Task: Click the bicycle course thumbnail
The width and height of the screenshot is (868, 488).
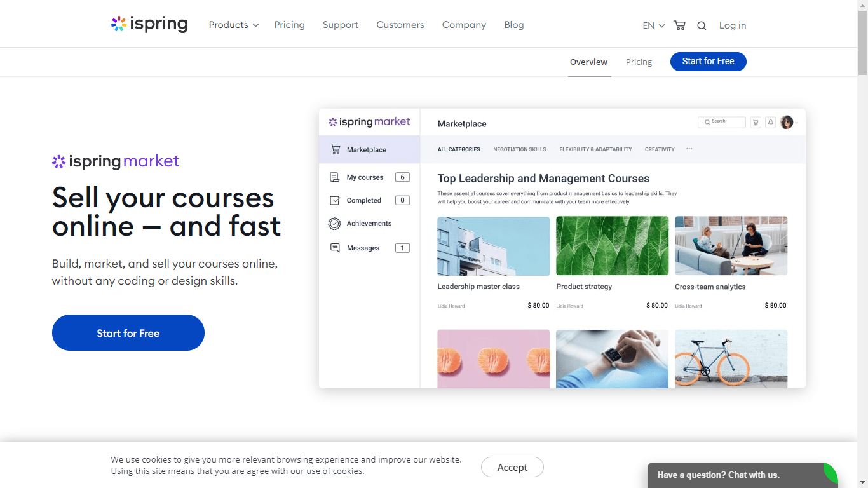Action: click(731, 358)
